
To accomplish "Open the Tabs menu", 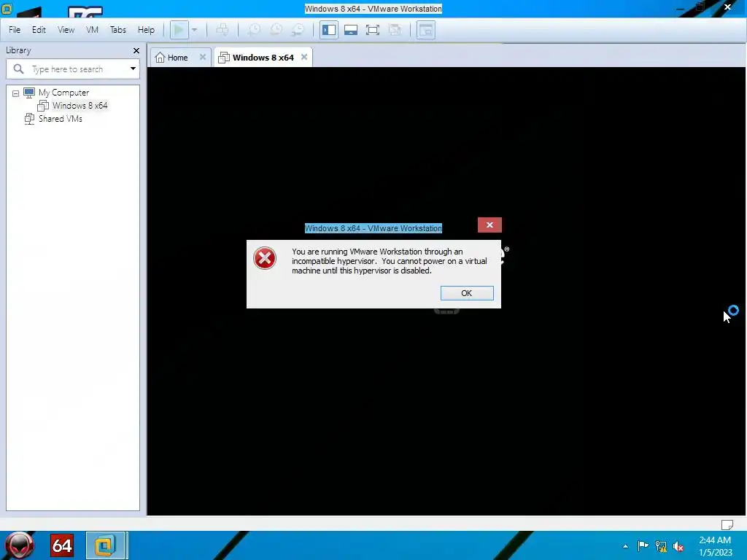I will click(117, 29).
